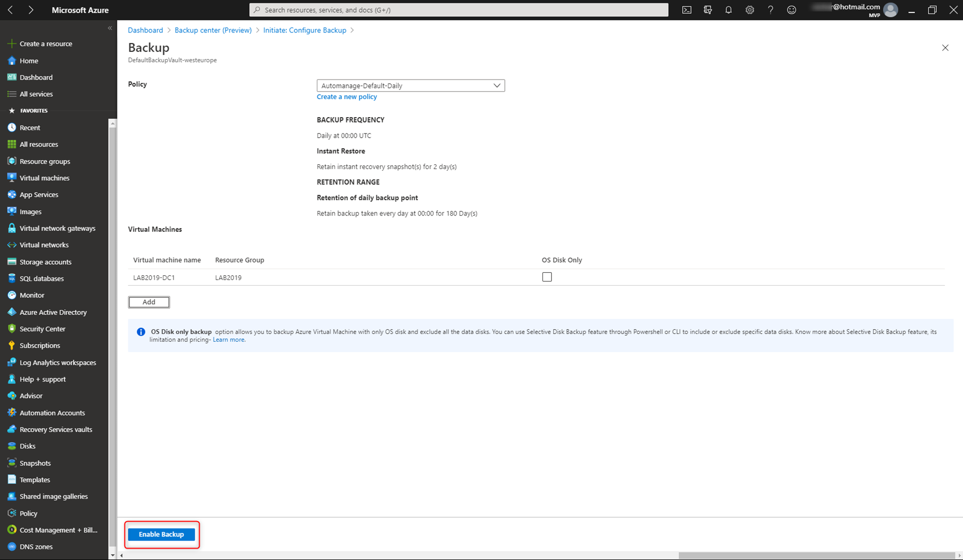
Task: Click the All services icon
Action: pos(12,94)
